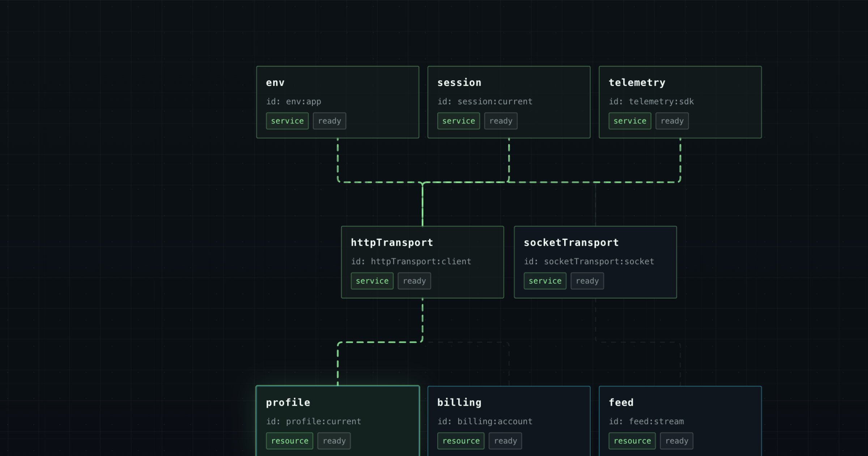Click the text 'id: httpTransport:client'

tap(411, 261)
